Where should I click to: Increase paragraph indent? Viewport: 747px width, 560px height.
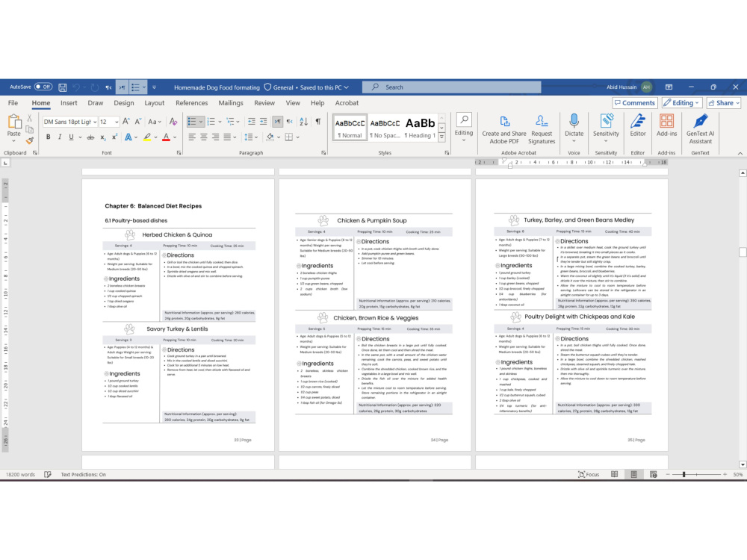(x=264, y=122)
